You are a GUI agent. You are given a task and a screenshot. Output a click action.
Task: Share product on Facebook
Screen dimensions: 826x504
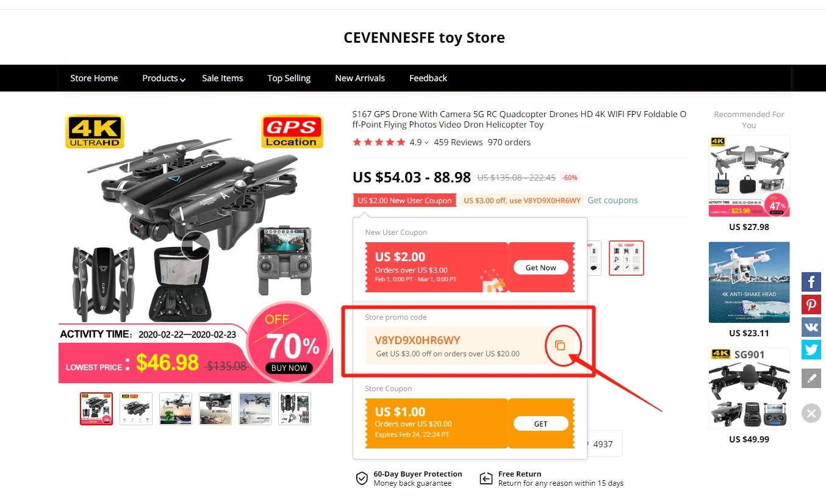point(811,281)
